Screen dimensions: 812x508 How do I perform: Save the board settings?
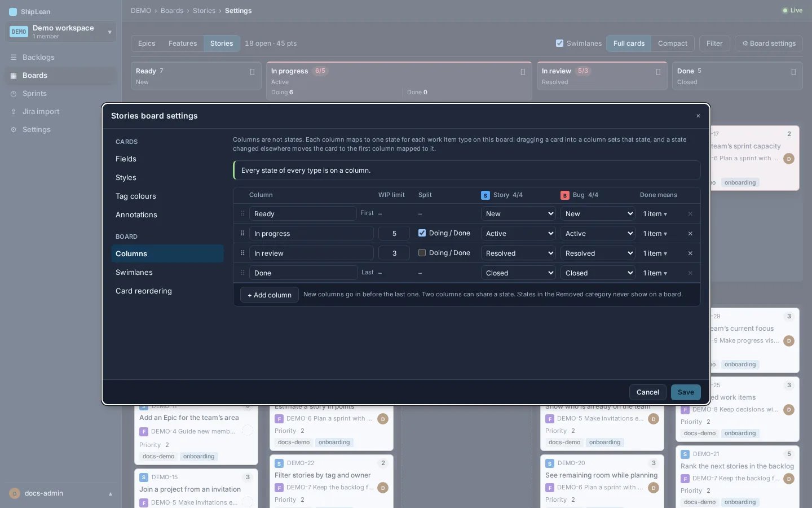[x=686, y=392]
